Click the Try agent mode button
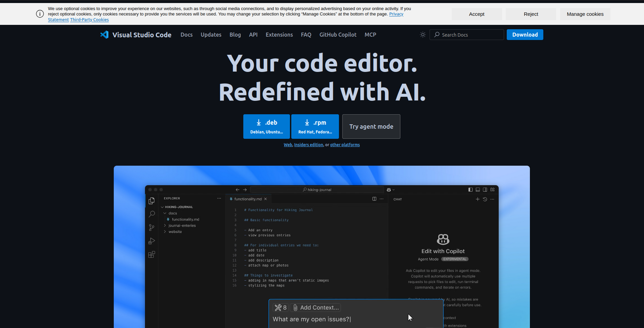 click(x=371, y=126)
